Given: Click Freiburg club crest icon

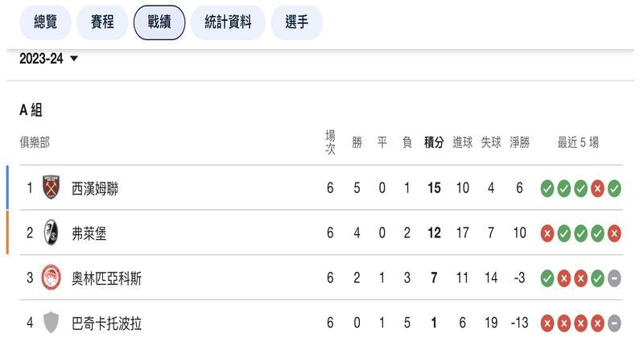Looking at the screenshot, I should tap(51, 232).
